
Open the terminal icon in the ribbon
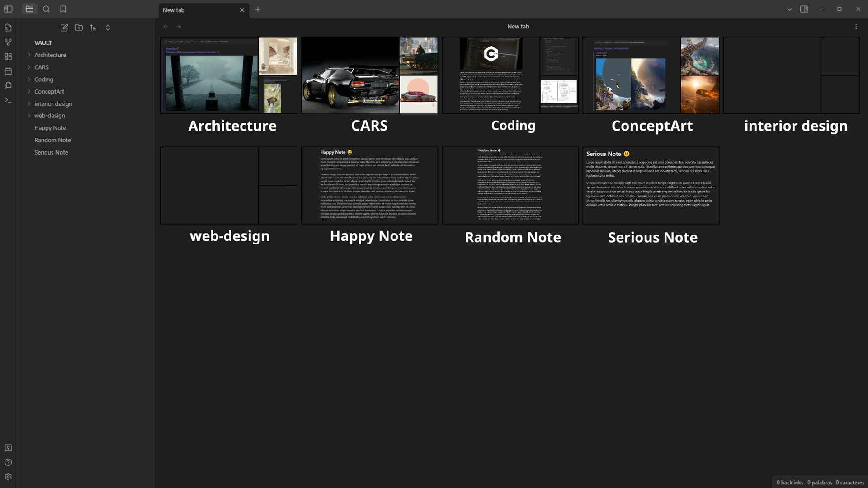(8, 100)
